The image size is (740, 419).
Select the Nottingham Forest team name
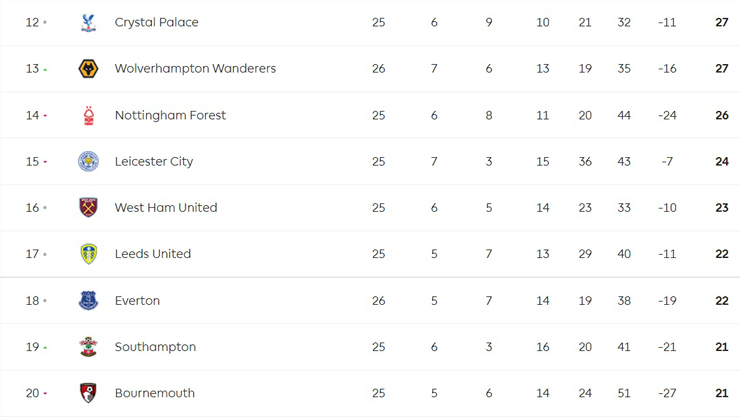(170, 115)
